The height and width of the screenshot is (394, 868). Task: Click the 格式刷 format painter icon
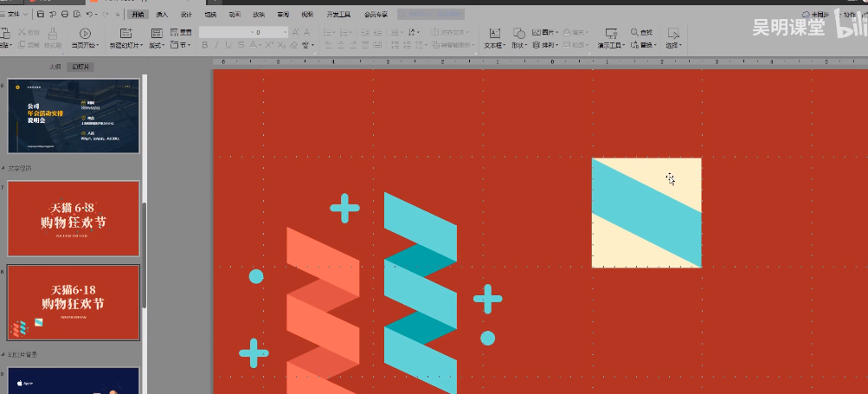53,34
